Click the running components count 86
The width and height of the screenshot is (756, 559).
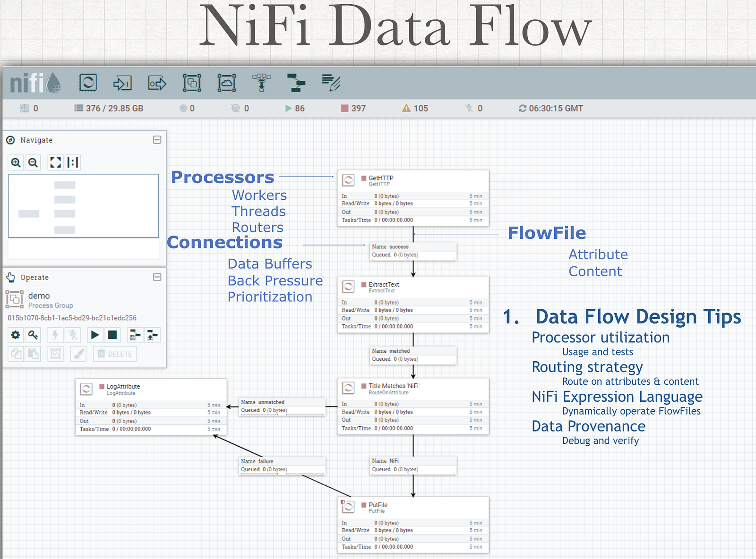(x=295, y=108)
